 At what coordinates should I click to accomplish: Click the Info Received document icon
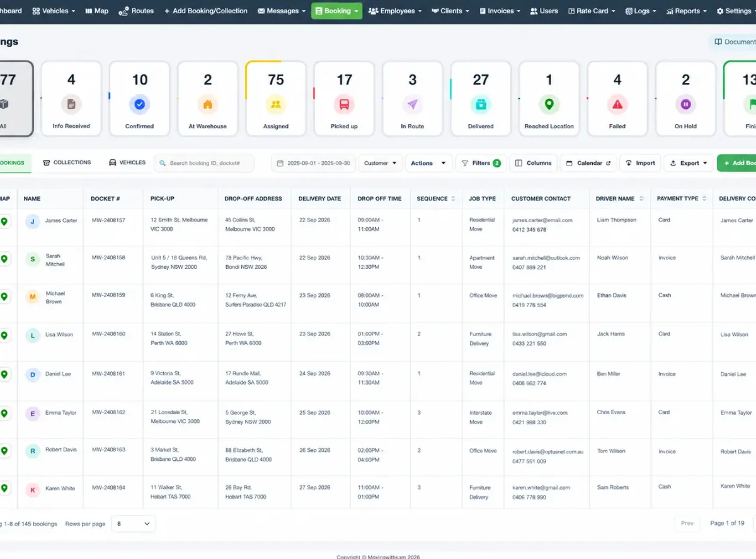71,104
